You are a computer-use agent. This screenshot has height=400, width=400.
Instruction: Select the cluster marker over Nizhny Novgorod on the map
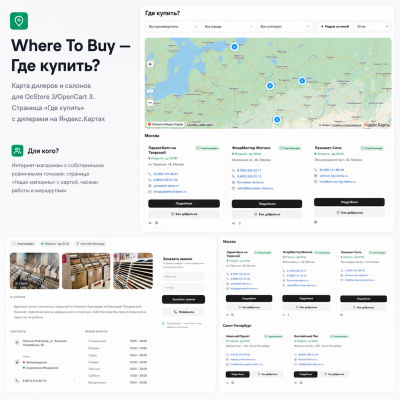point(302,80)
